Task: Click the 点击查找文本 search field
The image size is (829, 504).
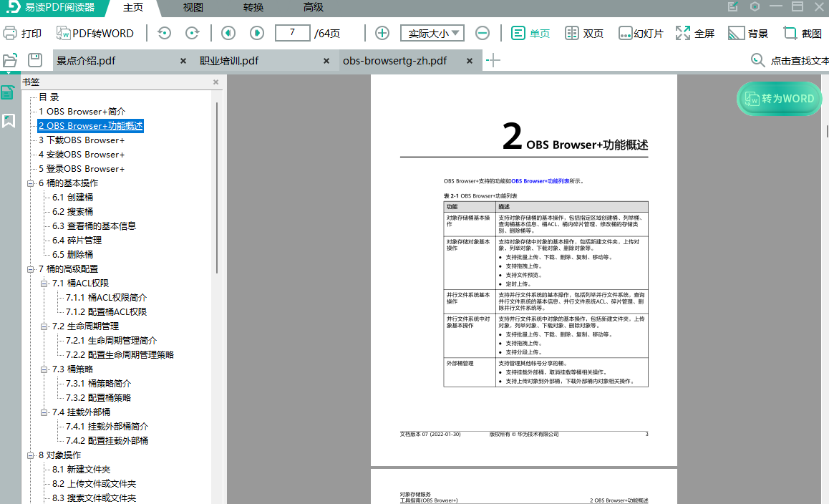Action: [800, 61]
